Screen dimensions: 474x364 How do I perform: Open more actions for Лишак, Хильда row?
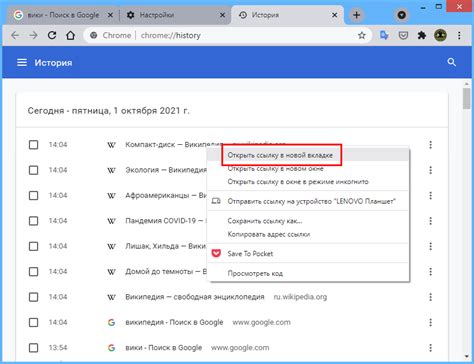click(430, 246)
